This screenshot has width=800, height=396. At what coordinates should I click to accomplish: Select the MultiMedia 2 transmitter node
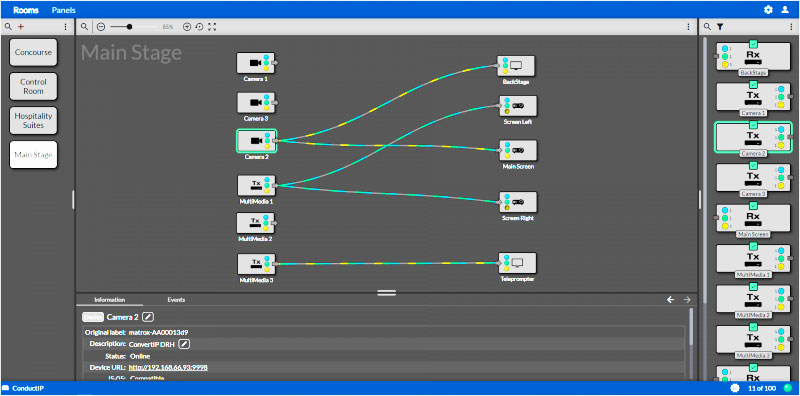tap(256, 223)
